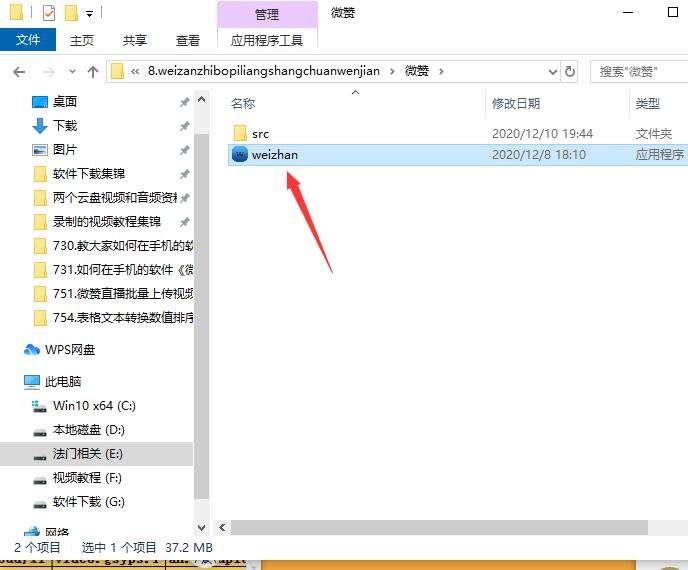The image size is (688, 570).
Task: Open the folder starting with 754.表格文本
Action: coord(123,317)
